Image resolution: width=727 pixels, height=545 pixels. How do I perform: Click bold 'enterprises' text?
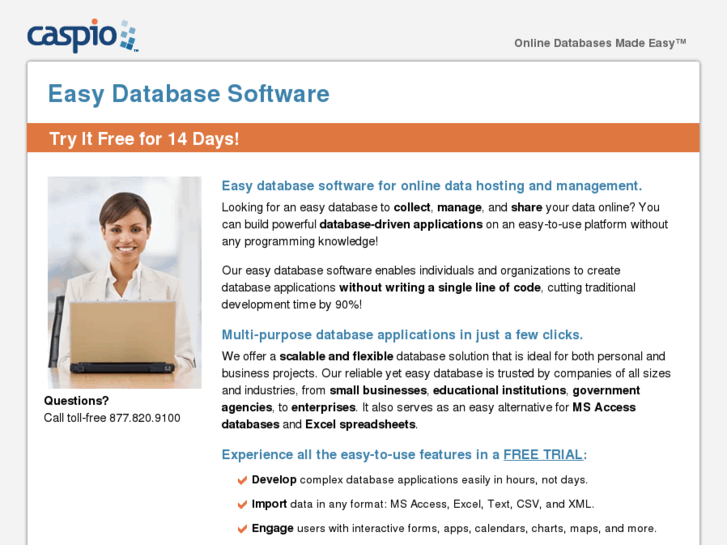tap(323, 407)
